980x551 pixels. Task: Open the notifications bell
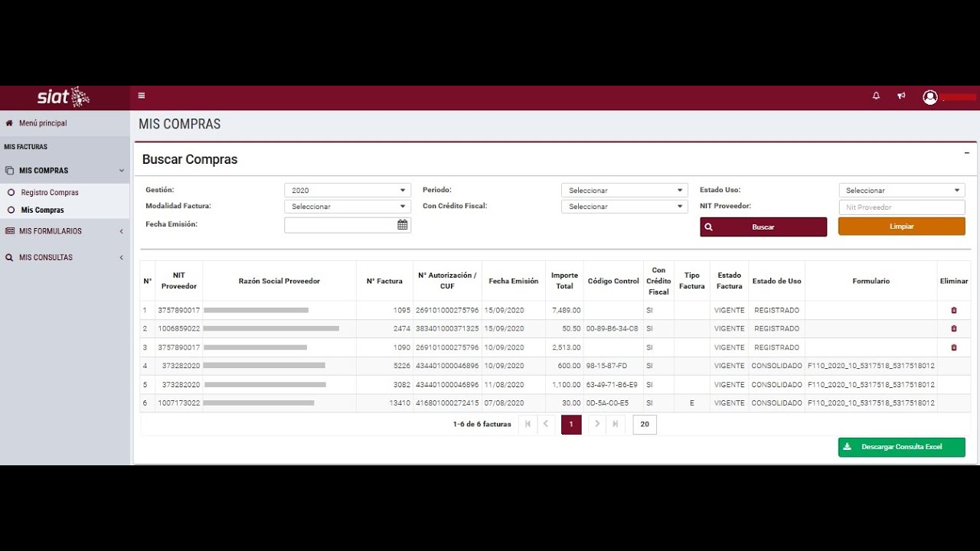pyautogui.click(x=876, y=96)
